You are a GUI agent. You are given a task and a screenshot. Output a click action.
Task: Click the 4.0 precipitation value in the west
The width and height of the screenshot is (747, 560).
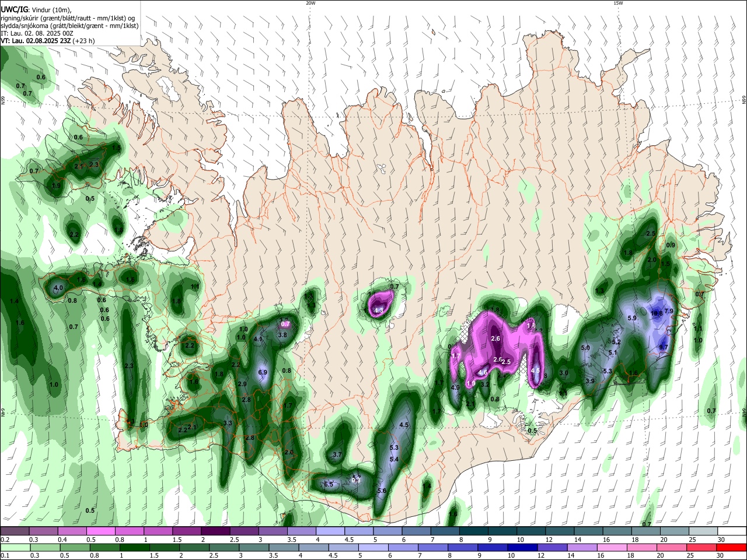click(x=58, y=288)
